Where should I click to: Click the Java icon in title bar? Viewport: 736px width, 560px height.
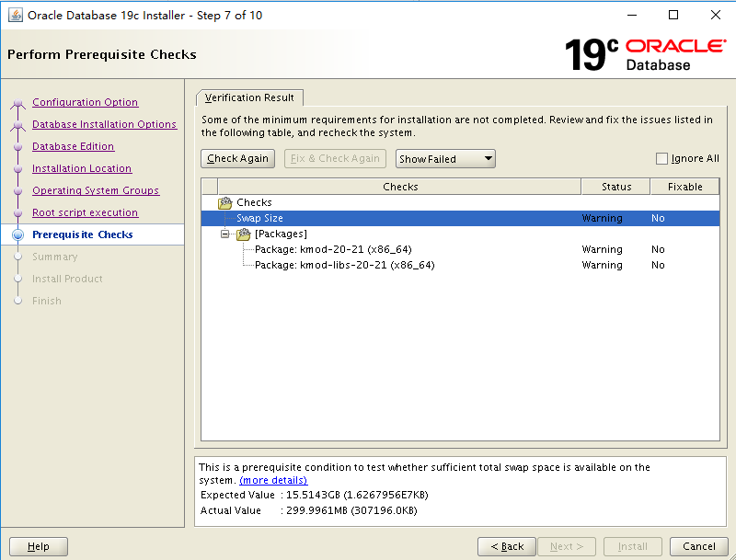[16, 15]
